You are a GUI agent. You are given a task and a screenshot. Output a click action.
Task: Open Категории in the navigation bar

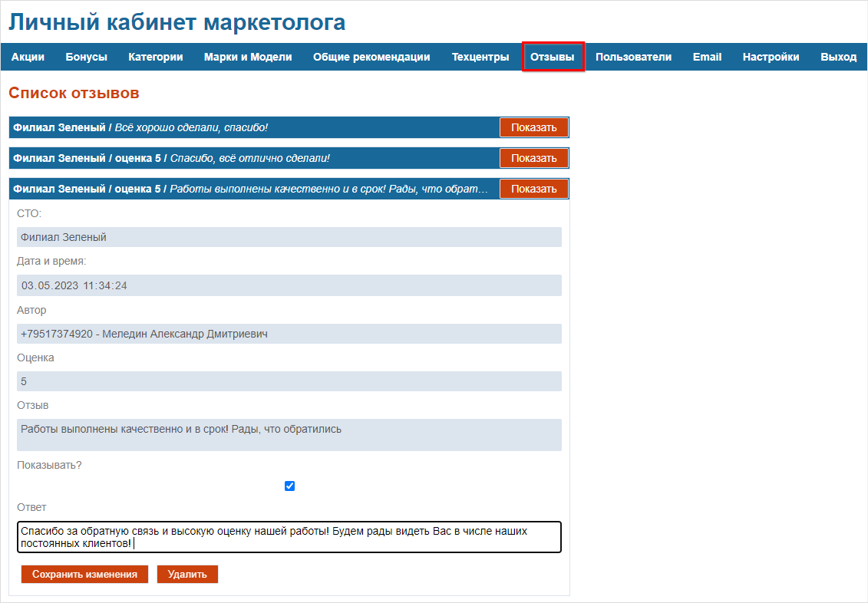point(156,57)
